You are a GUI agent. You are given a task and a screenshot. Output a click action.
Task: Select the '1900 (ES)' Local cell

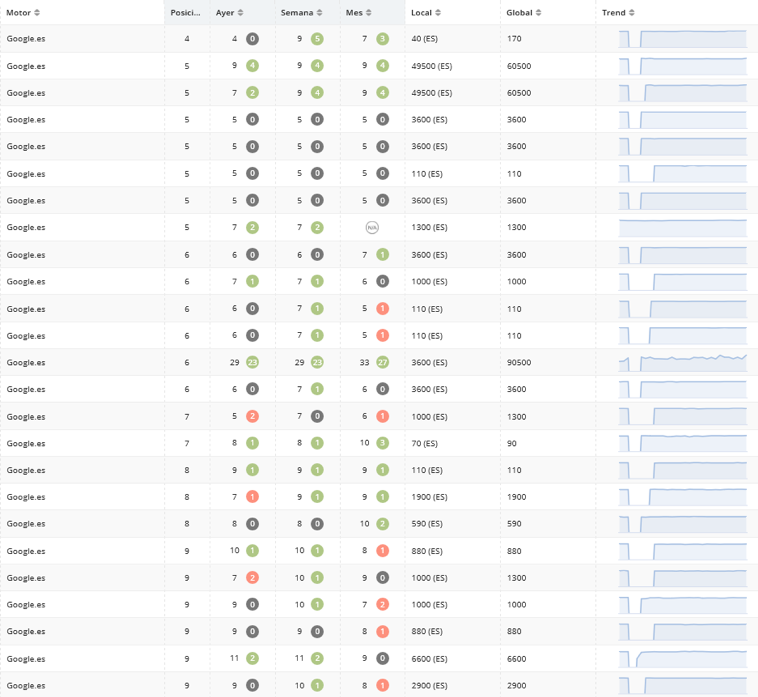429,497
